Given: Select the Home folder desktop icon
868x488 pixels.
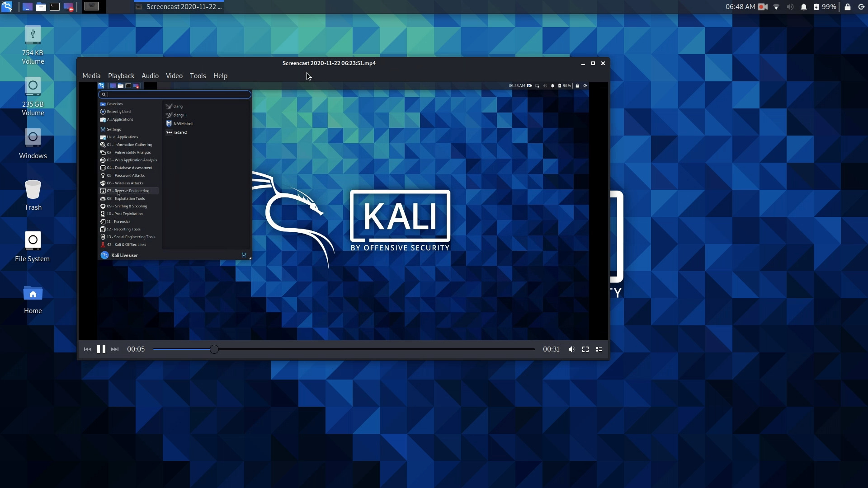Looking at the screenshot, I should 33,299.
